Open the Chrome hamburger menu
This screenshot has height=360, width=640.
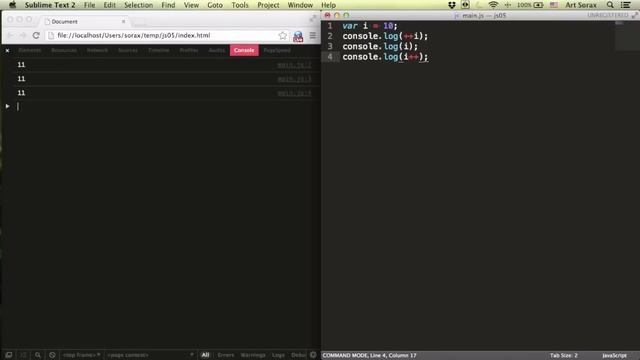313,36
